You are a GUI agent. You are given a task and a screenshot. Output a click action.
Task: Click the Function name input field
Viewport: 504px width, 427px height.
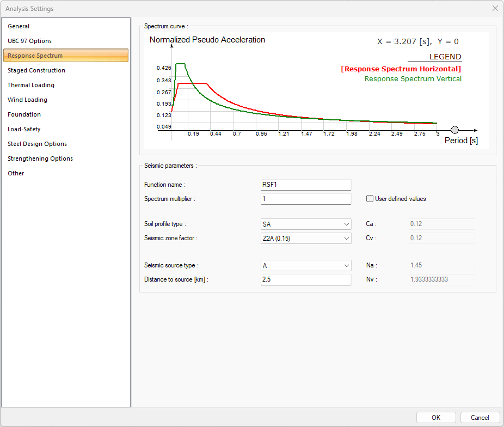[306, 185]
